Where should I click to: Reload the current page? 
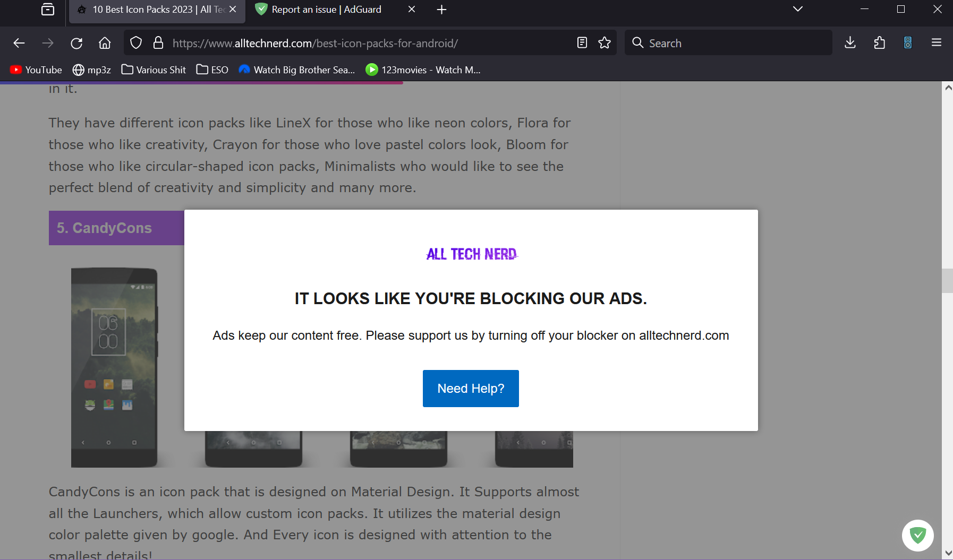point(76,43)
